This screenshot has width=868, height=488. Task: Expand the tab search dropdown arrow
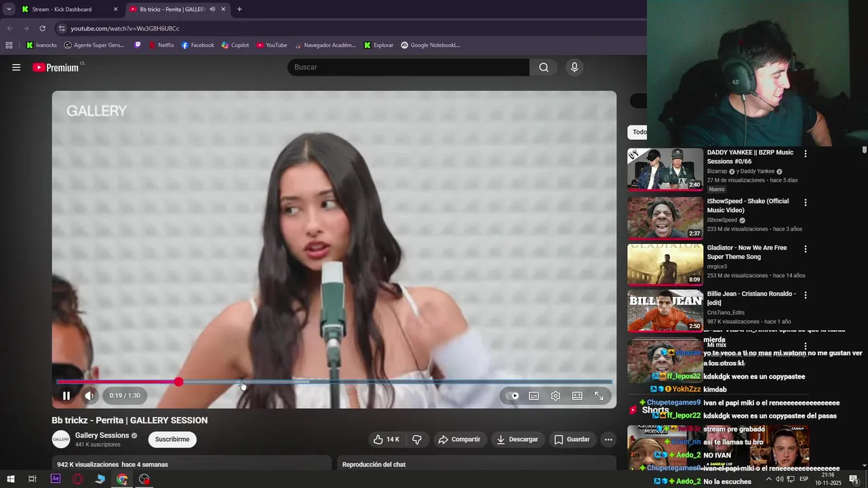click(9, 9)
